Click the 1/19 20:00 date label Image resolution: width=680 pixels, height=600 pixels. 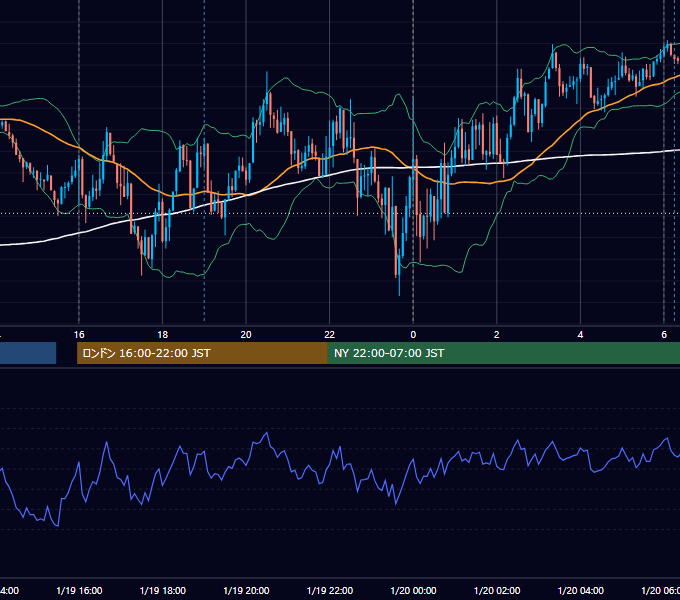[246, 590]
